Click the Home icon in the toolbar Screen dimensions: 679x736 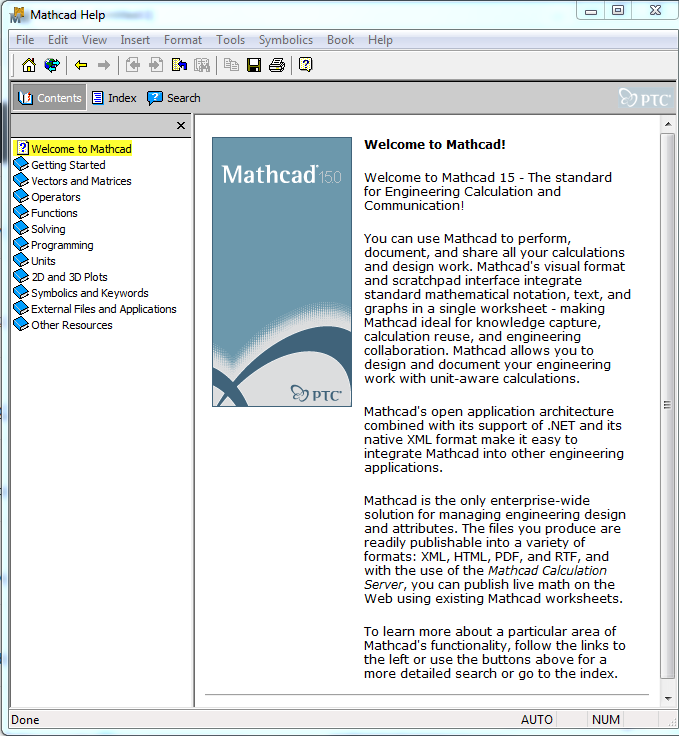pos(28,65)
